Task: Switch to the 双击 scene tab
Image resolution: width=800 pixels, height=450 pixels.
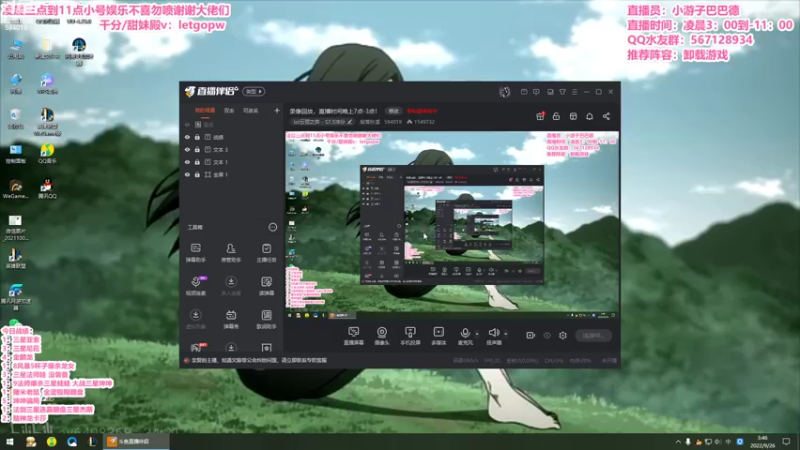Action: tap(229, 110)
